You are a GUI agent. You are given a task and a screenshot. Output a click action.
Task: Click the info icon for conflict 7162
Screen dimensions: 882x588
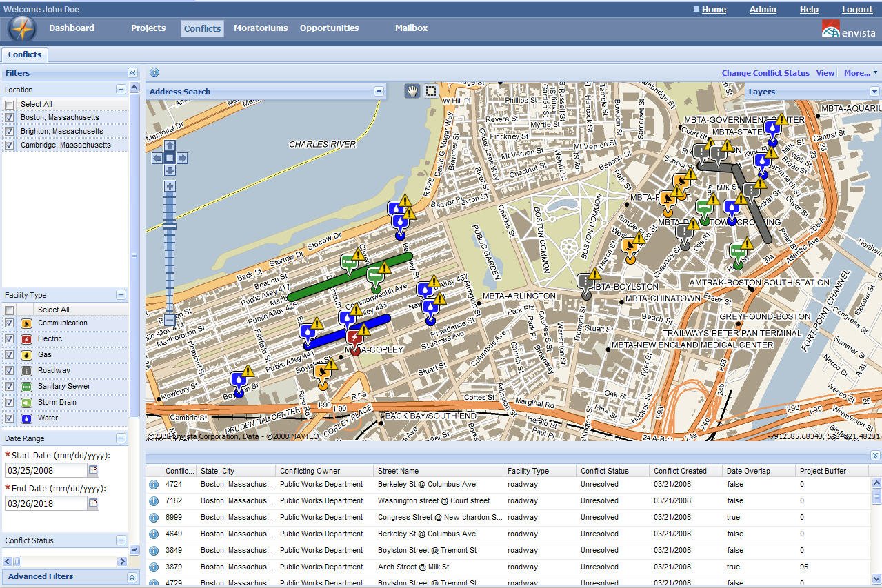[x=154, y=501]
